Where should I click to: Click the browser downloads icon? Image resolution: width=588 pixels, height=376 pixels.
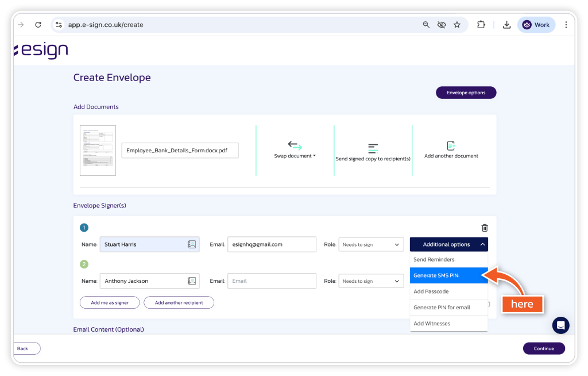pyautogui.click(x=506, y=25)
